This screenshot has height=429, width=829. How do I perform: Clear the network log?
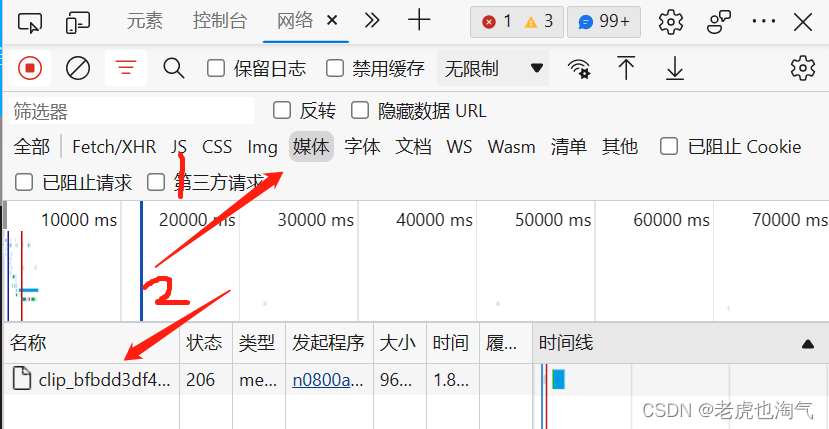(x=78, y=68)
